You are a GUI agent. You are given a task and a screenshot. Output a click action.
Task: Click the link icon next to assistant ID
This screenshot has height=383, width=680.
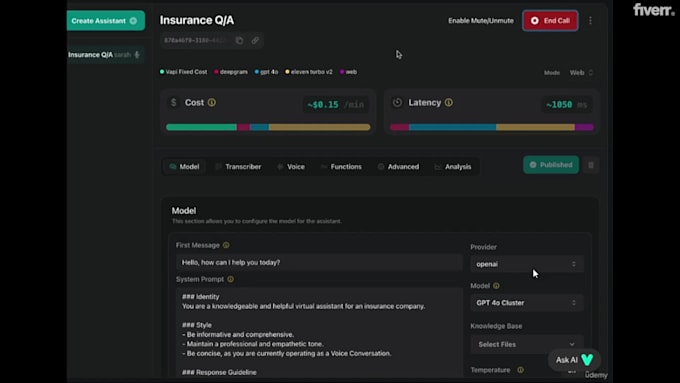click(x=255, y=40)
